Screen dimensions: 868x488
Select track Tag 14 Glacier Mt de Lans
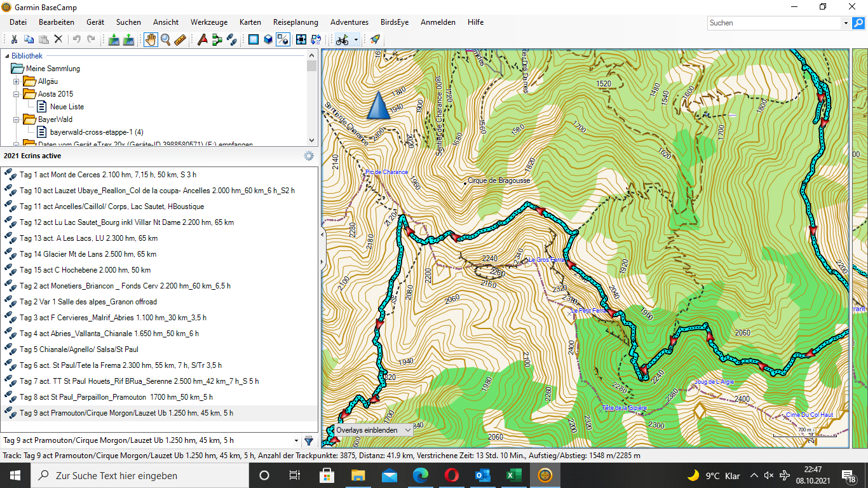click(x=88, y=254)
